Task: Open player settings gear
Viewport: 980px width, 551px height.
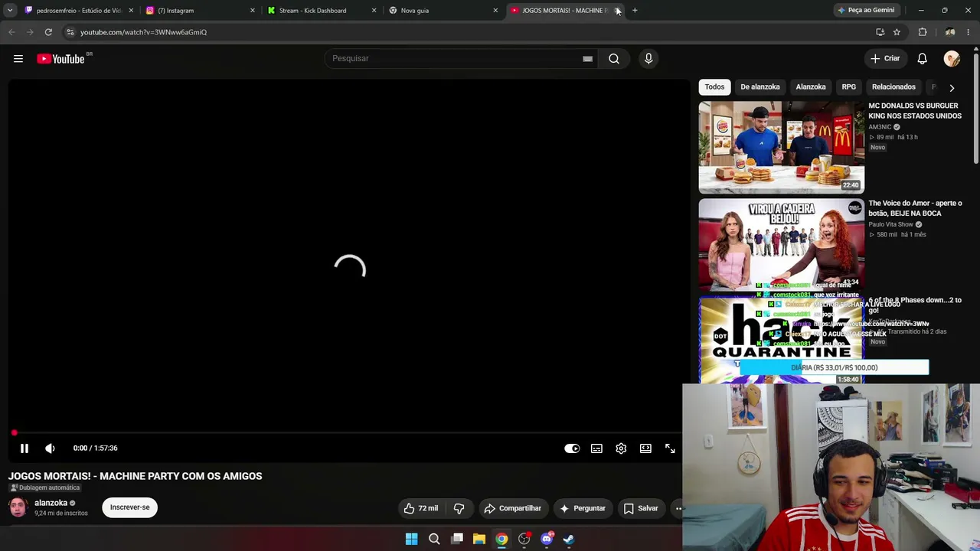Action: click(621, 448)
